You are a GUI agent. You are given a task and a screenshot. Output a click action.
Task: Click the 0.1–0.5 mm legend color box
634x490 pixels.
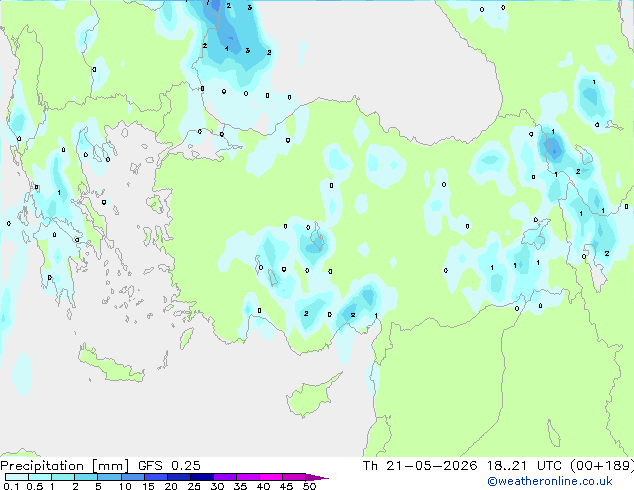17,477
